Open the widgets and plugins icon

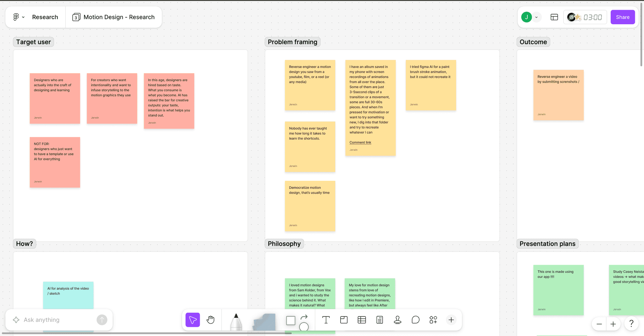433,320
